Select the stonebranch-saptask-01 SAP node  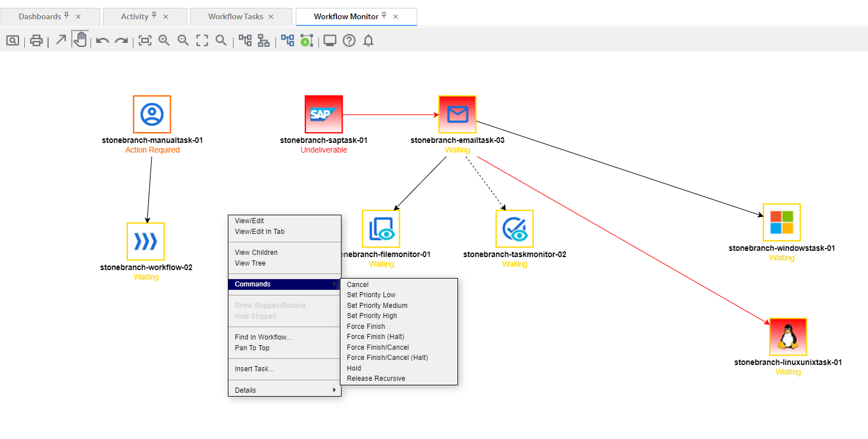pyautogui.click(x=323, y=114)
